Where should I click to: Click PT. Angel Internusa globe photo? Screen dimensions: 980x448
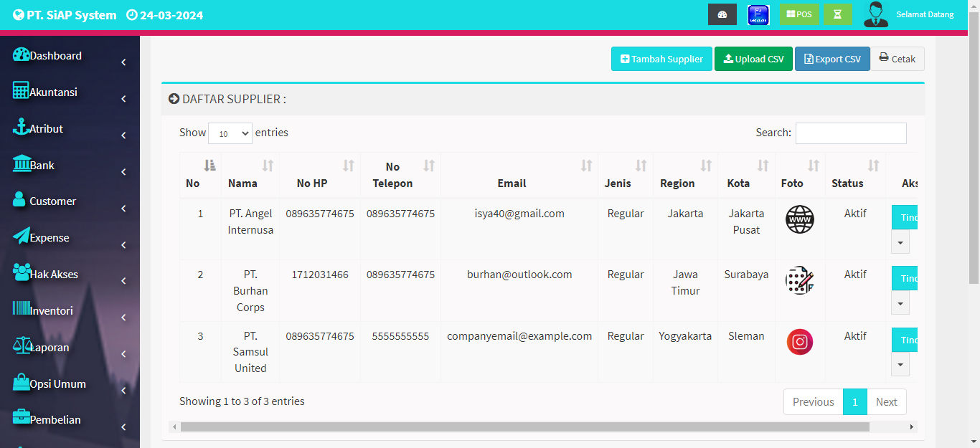(x=800, y=219)
